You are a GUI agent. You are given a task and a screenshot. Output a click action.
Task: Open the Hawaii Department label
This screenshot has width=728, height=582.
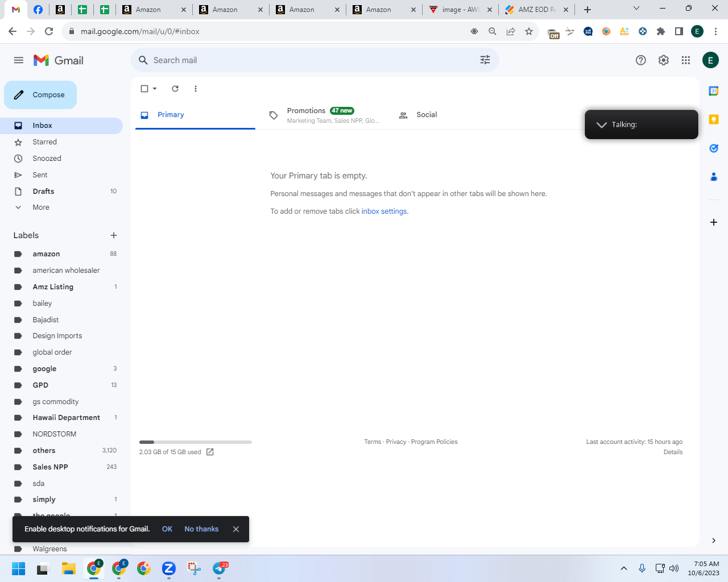(61, 418)
